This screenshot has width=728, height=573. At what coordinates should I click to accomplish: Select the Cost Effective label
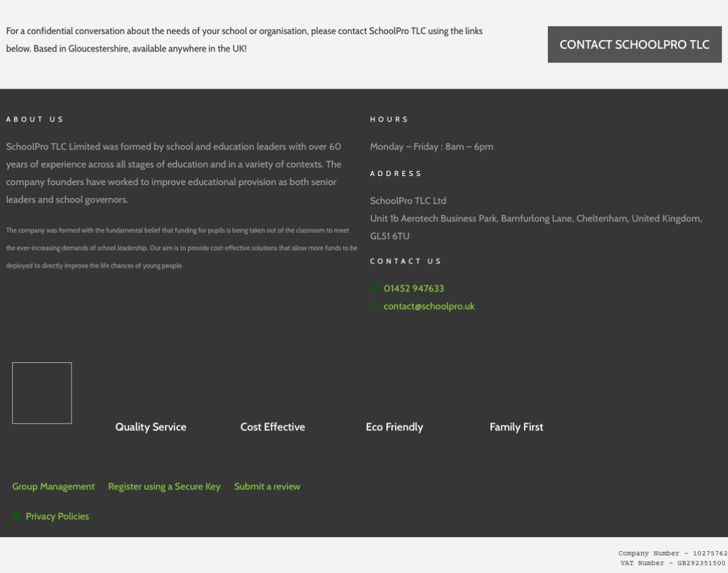click(272, 427)
